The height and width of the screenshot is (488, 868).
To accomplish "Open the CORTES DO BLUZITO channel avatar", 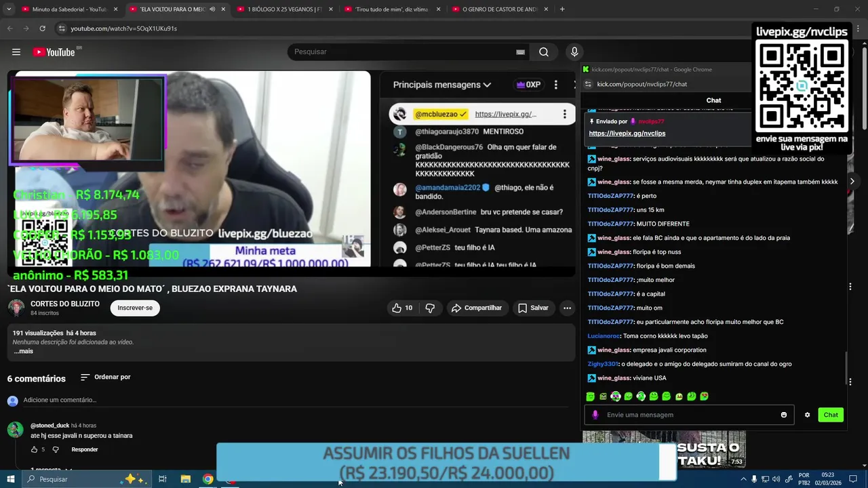I will (x=16, y=308).
